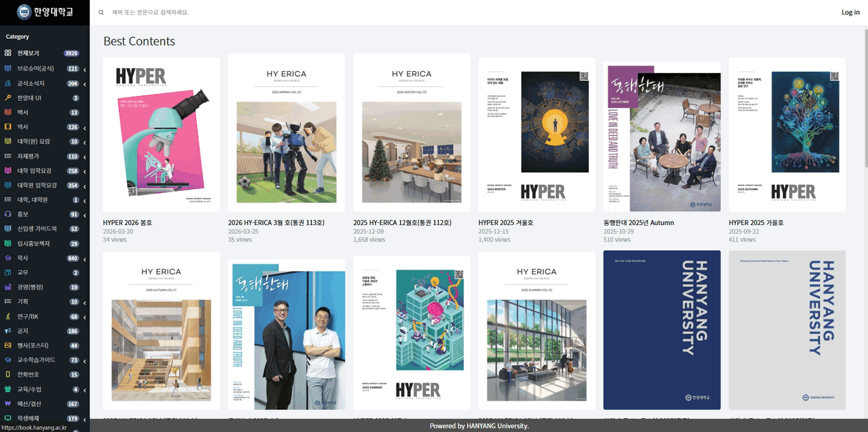Open the light gray HANYANG UNIVERSITY cover

click(787, 330)
